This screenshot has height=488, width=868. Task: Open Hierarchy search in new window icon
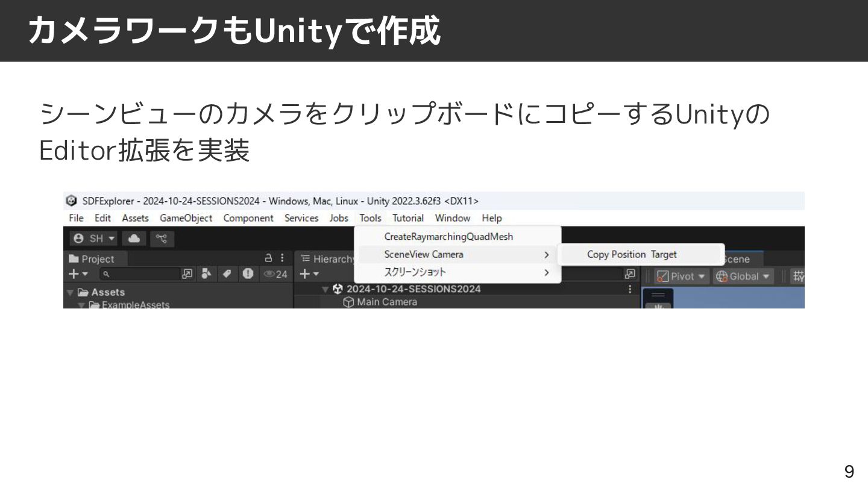[630, 274]
